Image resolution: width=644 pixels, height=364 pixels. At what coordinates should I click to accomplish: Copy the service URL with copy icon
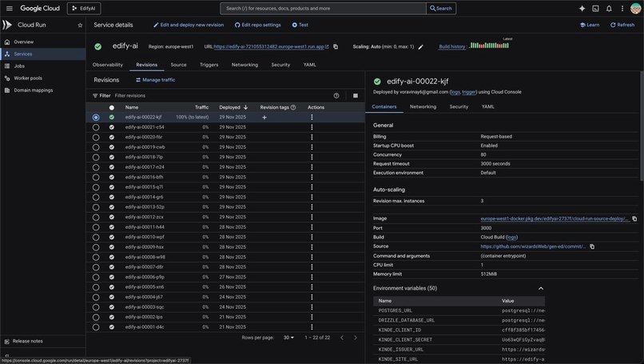[x=336, y=47]
